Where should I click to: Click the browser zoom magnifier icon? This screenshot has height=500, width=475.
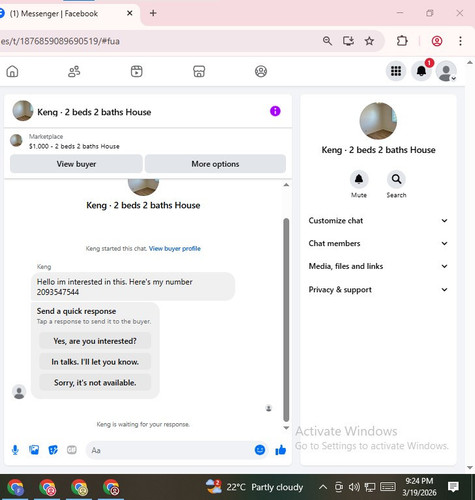pos(327,41)
